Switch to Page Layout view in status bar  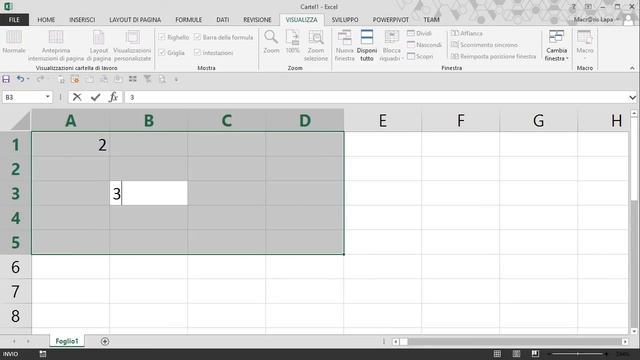[x=516, y=354]
